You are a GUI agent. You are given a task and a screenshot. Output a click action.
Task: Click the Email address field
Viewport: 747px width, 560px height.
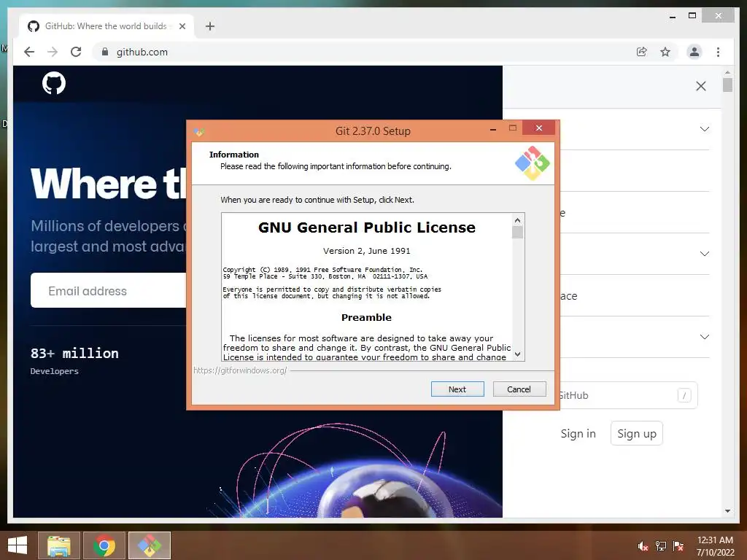(109, 290)
